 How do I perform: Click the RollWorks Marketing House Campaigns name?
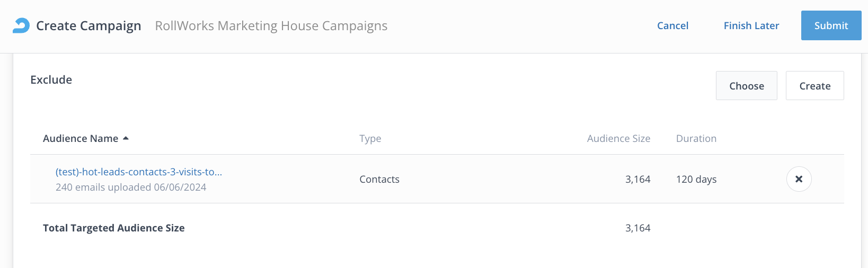click(271, 25)
